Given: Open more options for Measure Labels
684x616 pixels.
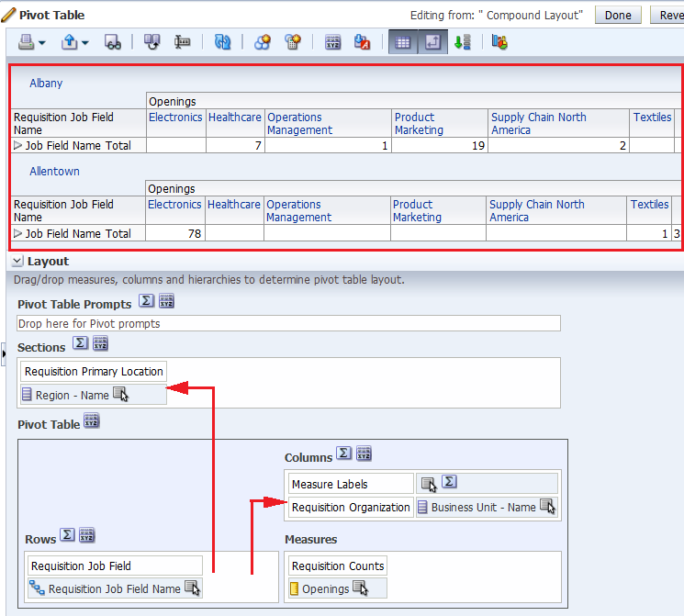Looking at the screenshot, I should 429,484.
